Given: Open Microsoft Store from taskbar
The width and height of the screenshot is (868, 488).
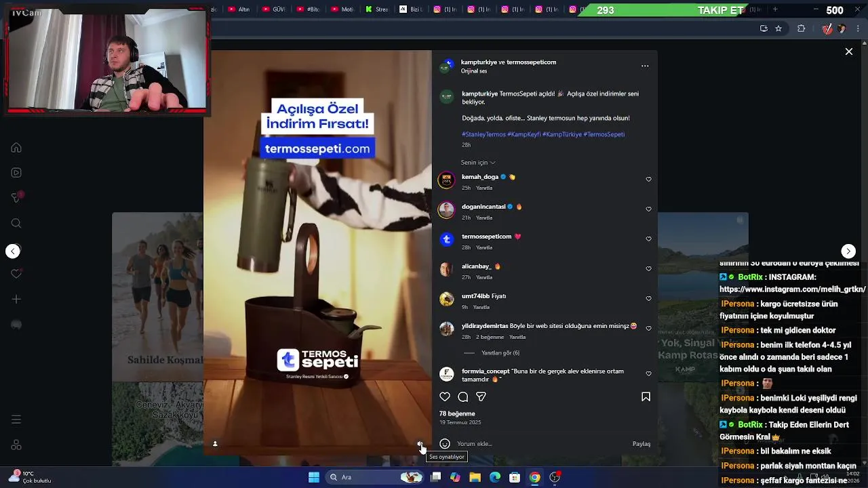Looking at the screenshot, I should tap(515, 477).
